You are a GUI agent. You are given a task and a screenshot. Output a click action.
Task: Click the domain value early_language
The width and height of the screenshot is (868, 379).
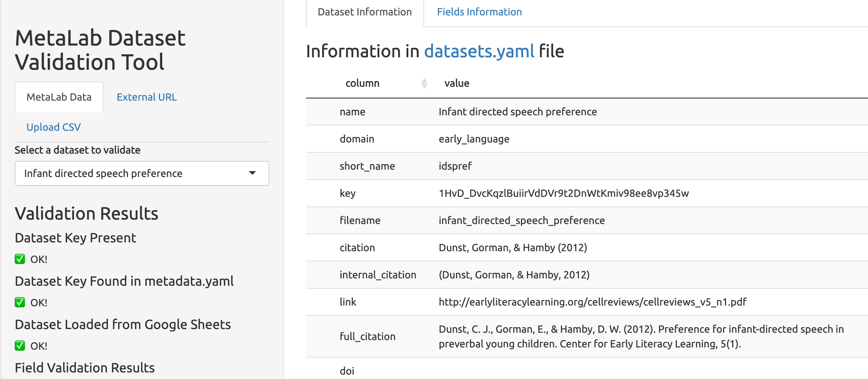474,139
